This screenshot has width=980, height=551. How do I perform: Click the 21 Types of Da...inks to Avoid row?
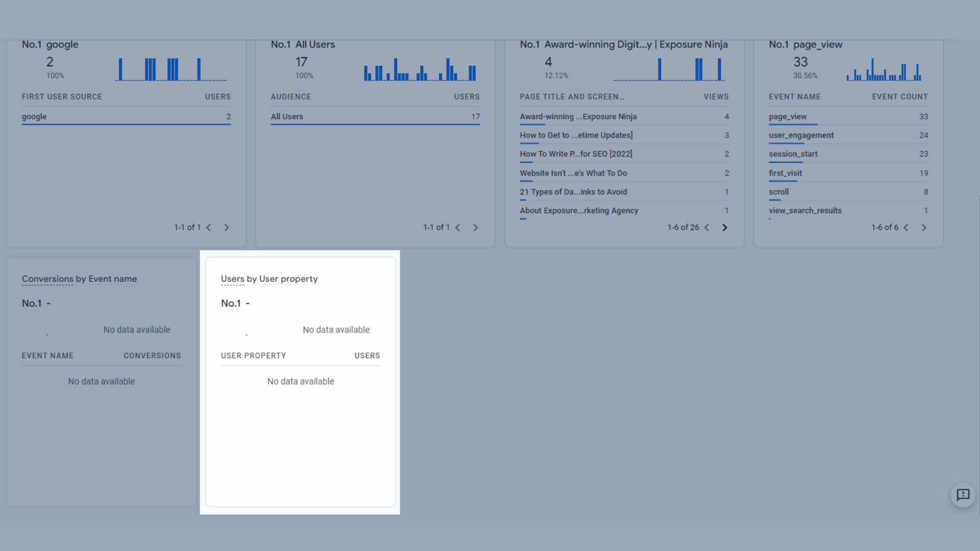[x=574, y=192]
